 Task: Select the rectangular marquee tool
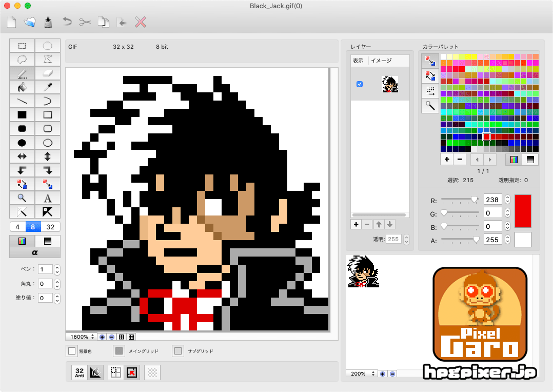click(22, 46)
